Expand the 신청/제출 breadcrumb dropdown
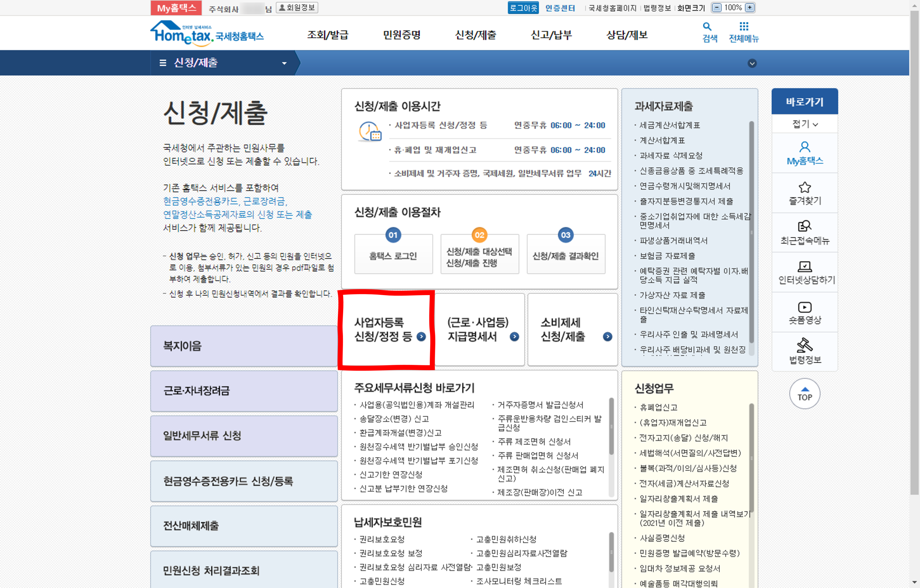 [x=284, y=63]
